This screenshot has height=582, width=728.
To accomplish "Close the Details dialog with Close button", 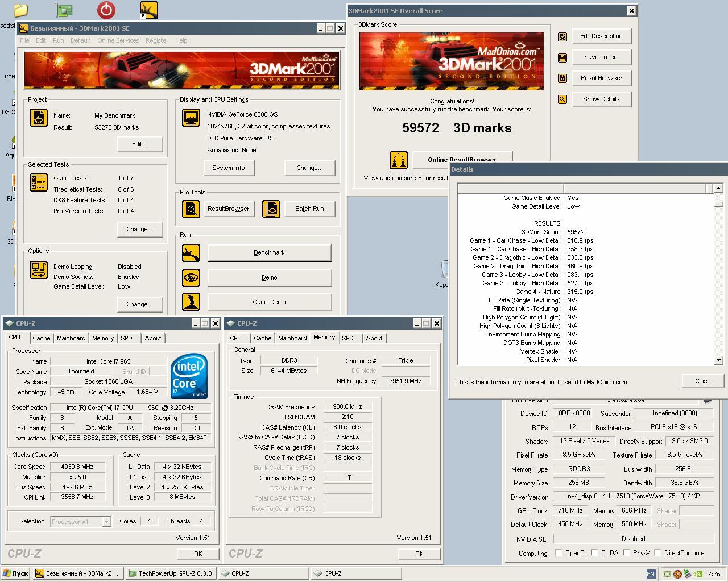I will 702,381.
